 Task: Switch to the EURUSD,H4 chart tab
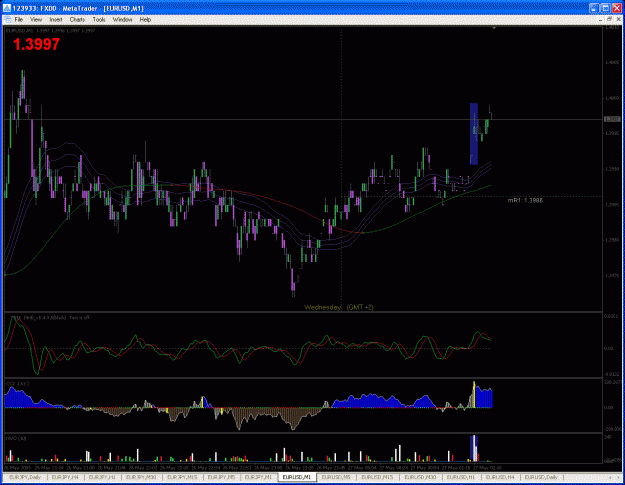(500, 477)
